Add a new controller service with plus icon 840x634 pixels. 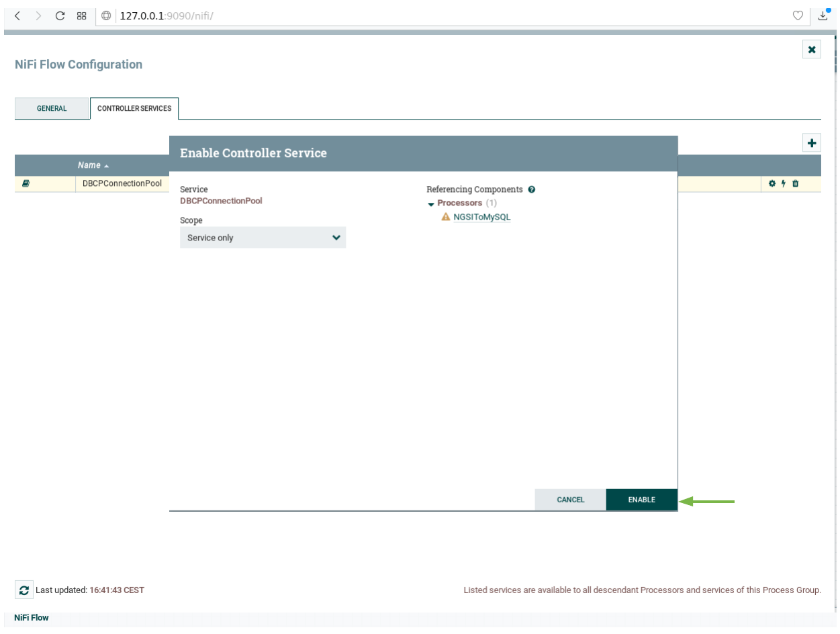812,142
